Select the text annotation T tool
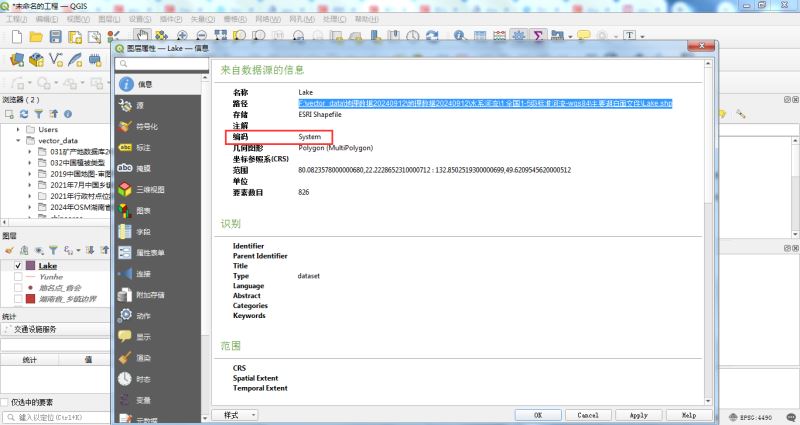 tap(630, 35)
